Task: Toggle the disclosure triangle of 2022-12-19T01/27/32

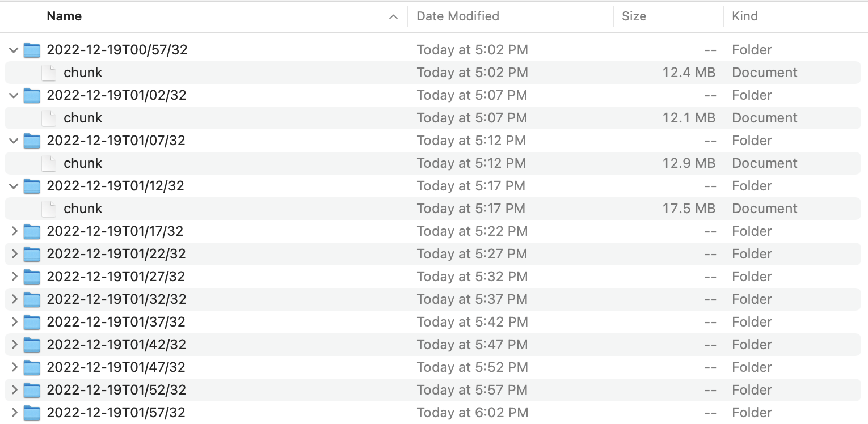Action: click(x=14, y=277)
